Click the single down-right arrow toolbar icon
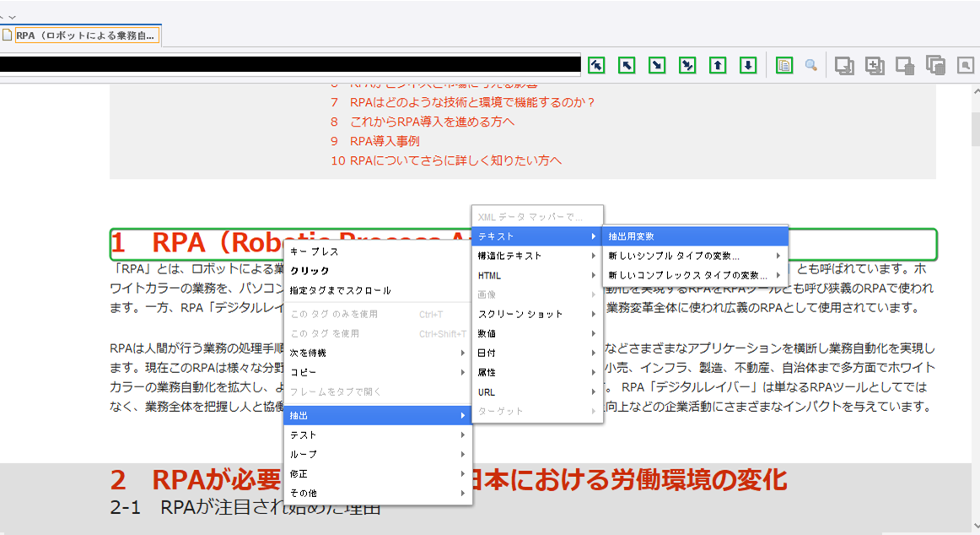 click(x=657, y=65)
